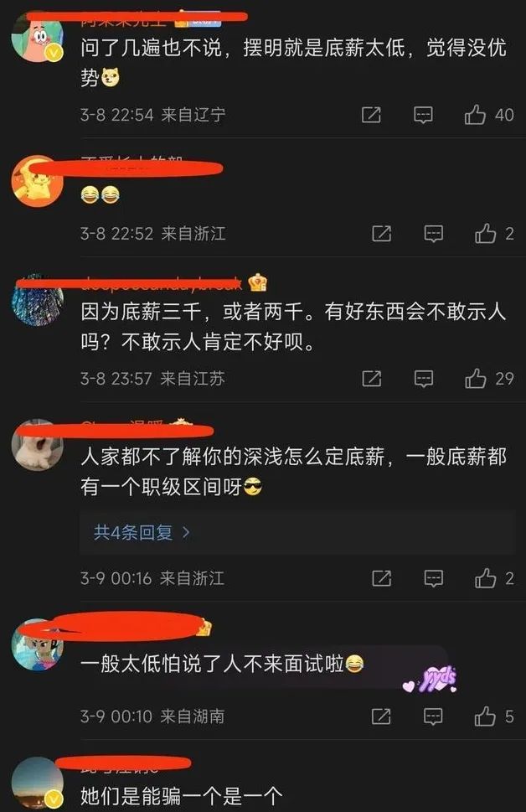
Task: Share the 3-9 00:16 Zhejiang comment
Action: [x=382, y=578]
